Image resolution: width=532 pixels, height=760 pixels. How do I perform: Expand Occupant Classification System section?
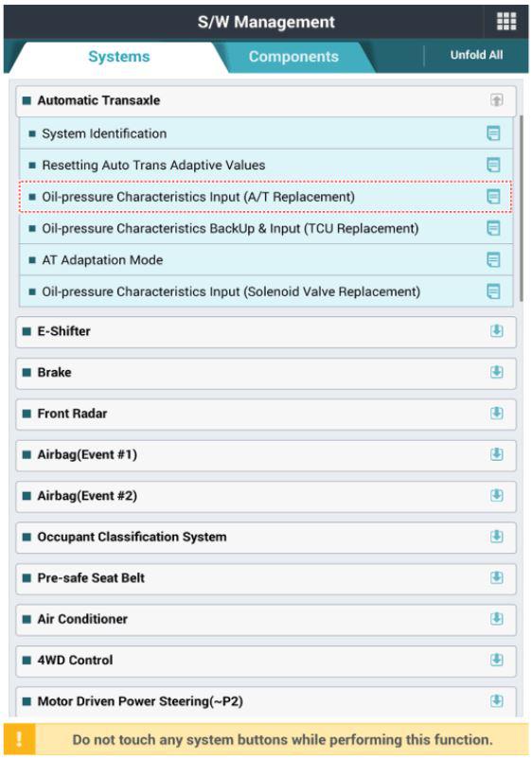pos(497,537)
